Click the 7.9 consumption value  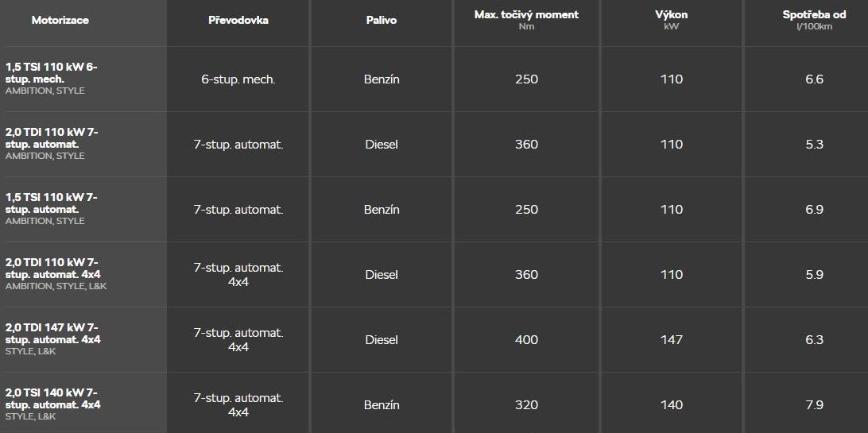pos(814,405)
